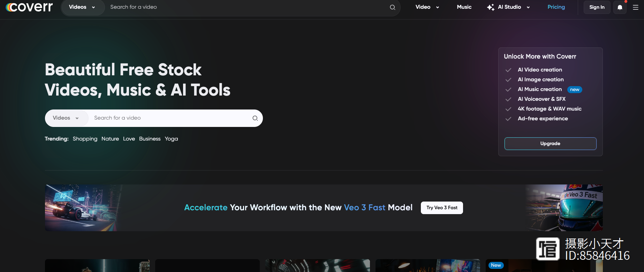Click the Beautiful Free Stock Videos headline

point(137,80)
